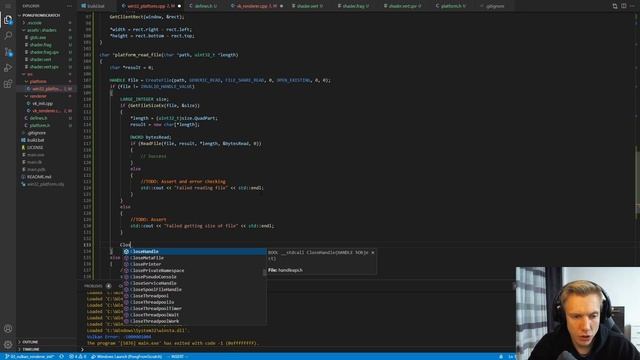The width and height of the screenshot is (640, 360).
Task: Open the Manage gear icon
Action: 8,344
